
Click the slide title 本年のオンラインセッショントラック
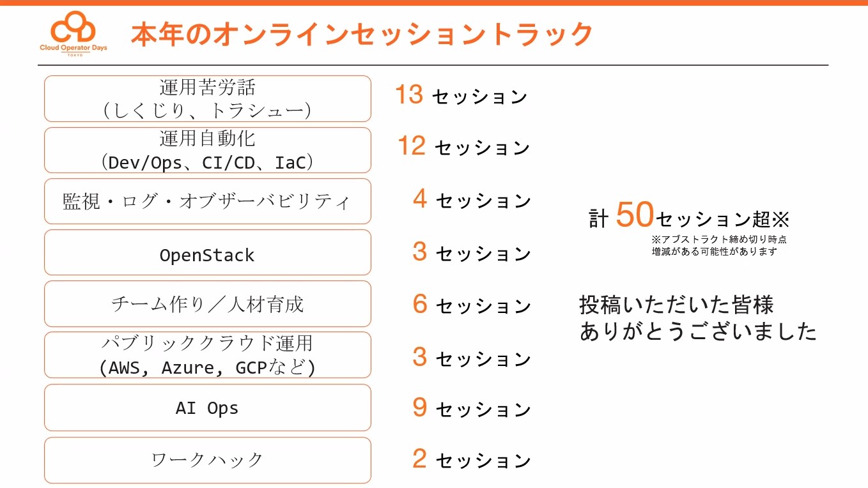362,34
